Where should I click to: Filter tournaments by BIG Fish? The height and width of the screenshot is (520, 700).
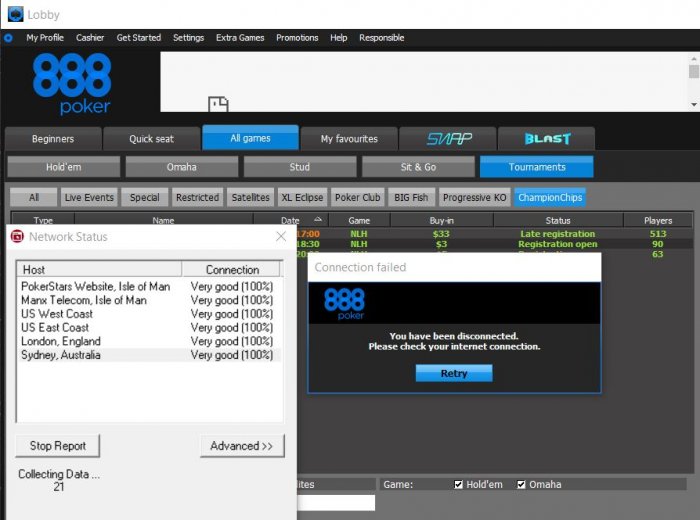point(411,197)
